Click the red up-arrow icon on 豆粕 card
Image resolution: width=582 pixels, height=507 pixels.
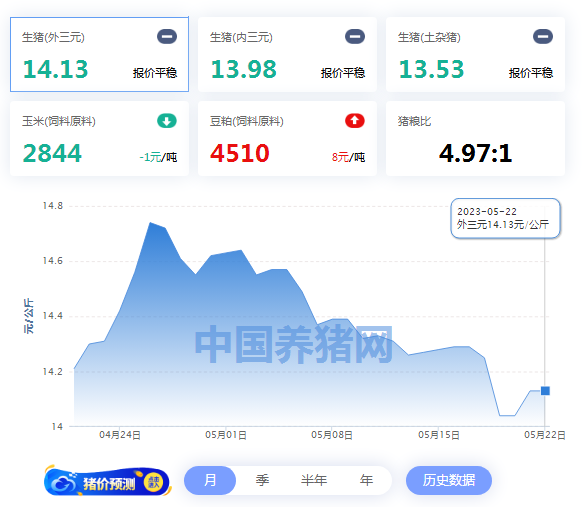(355, 121)
